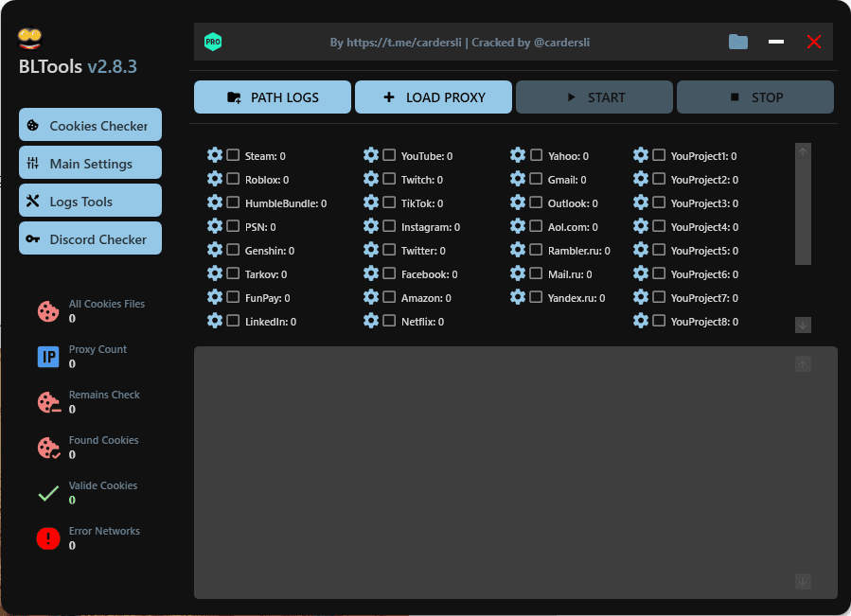Click the scrollbar down arrow
This screenshot has width=851, height=616.
click(x=802, y=325)
